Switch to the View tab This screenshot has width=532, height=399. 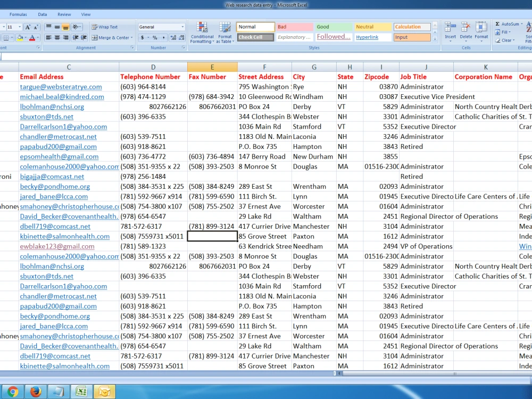pyautogui.click(x=86, y=14)
